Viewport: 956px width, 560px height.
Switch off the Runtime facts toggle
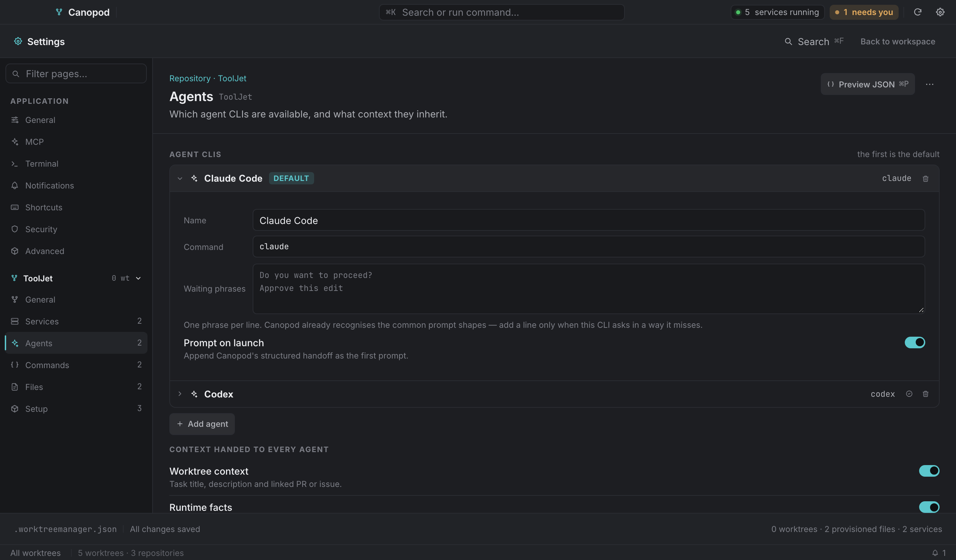pyautogui.click(x=929, y=507)
